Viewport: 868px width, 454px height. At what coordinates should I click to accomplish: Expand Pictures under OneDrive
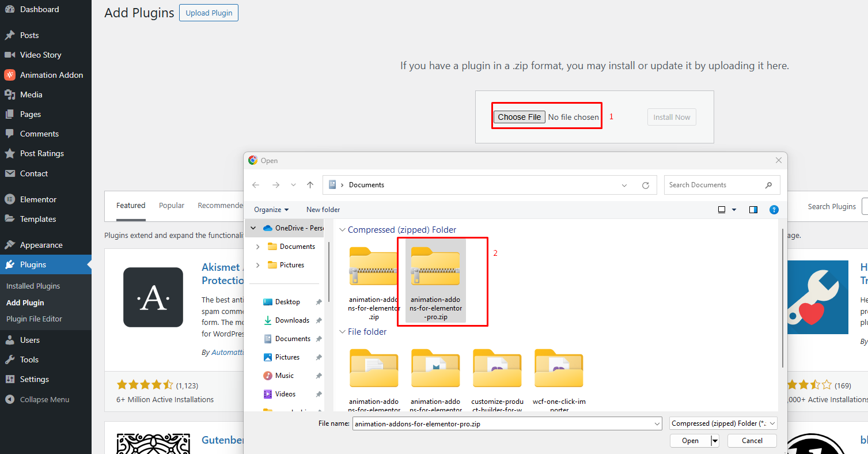point(257,265)
